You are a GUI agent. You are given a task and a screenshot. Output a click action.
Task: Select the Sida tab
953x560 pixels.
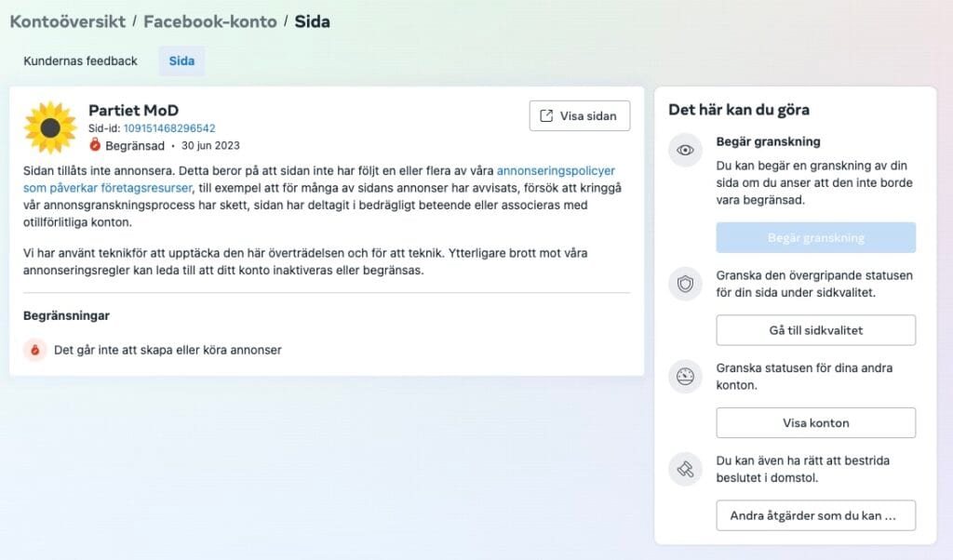coord(181,60)
